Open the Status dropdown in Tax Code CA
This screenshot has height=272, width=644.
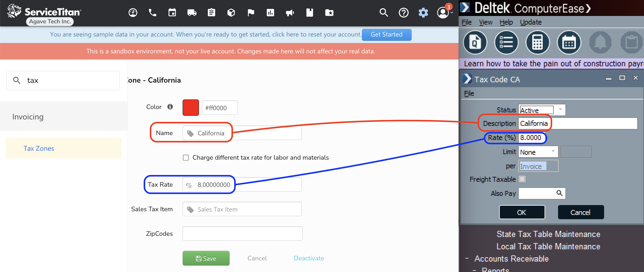pyautogui.click(x=542, y=110)
